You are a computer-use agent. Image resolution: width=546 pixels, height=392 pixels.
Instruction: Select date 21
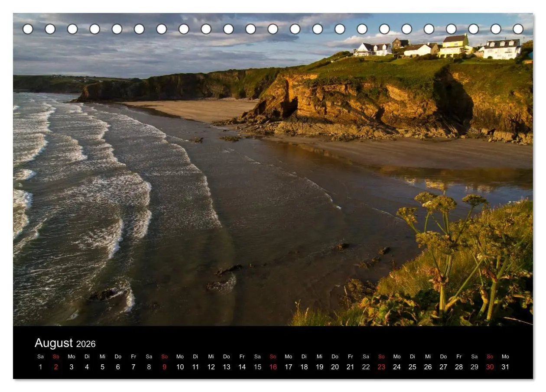click(x=350, y=367)
